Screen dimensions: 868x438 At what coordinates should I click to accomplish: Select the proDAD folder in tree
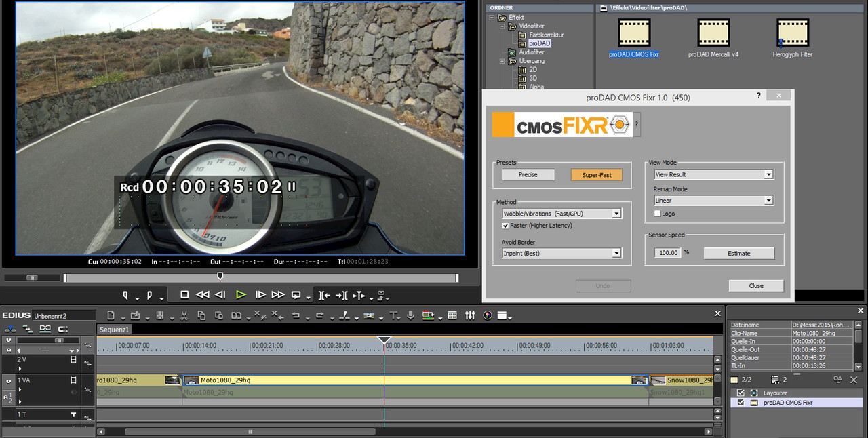click(540, 43)
